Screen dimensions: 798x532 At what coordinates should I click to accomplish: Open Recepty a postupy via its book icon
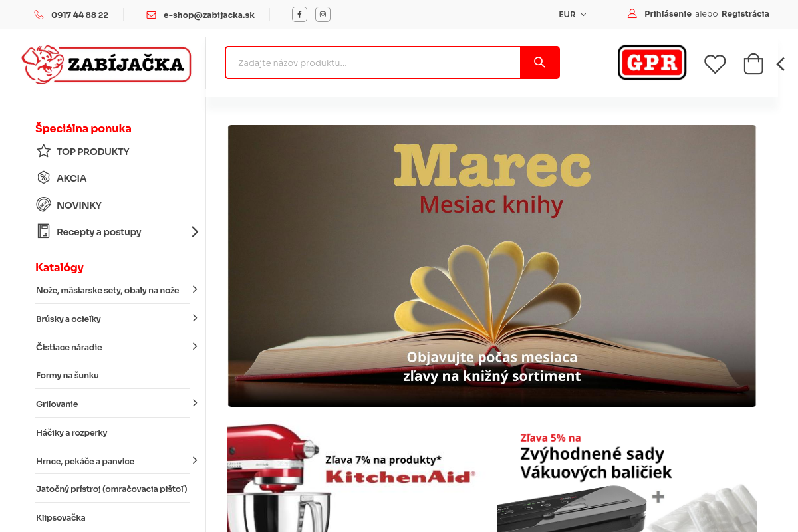coord(43,231)
